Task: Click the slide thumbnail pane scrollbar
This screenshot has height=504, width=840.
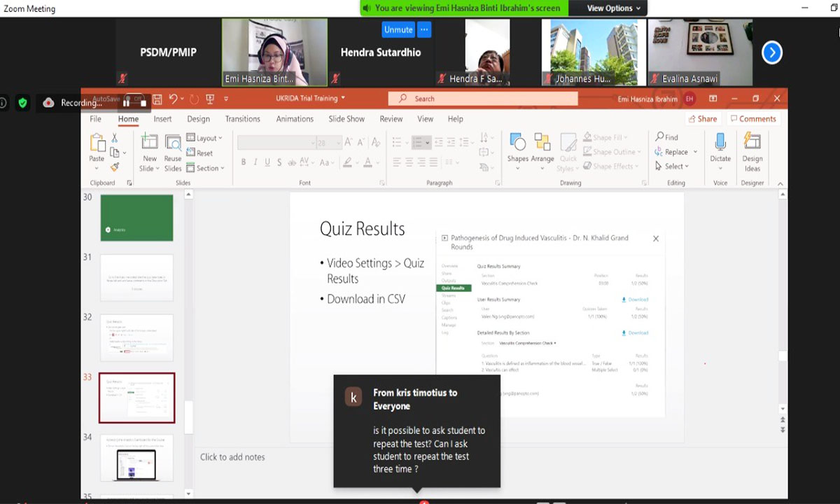Action: click(188, 417)
